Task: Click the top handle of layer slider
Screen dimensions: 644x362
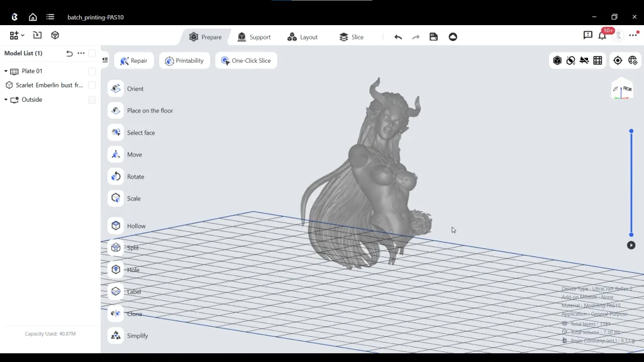Action: coord(631,131)
